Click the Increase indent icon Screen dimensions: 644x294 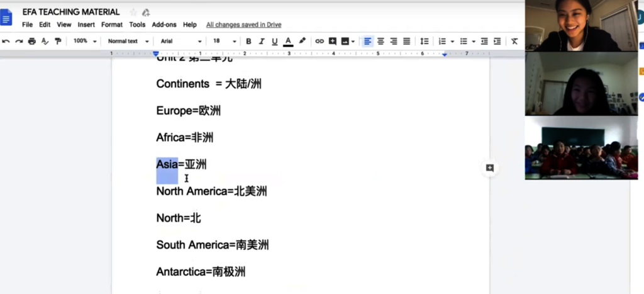[497, 42]
